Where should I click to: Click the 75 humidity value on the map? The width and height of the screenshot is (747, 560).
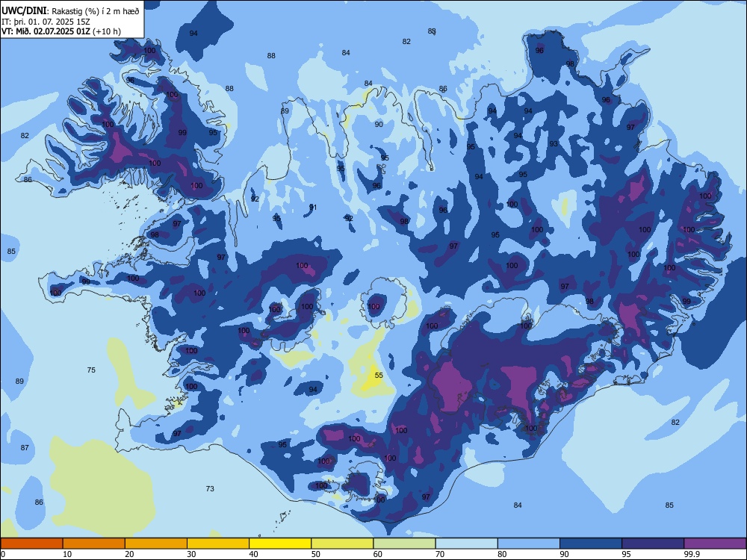click(x=91, y=370)
